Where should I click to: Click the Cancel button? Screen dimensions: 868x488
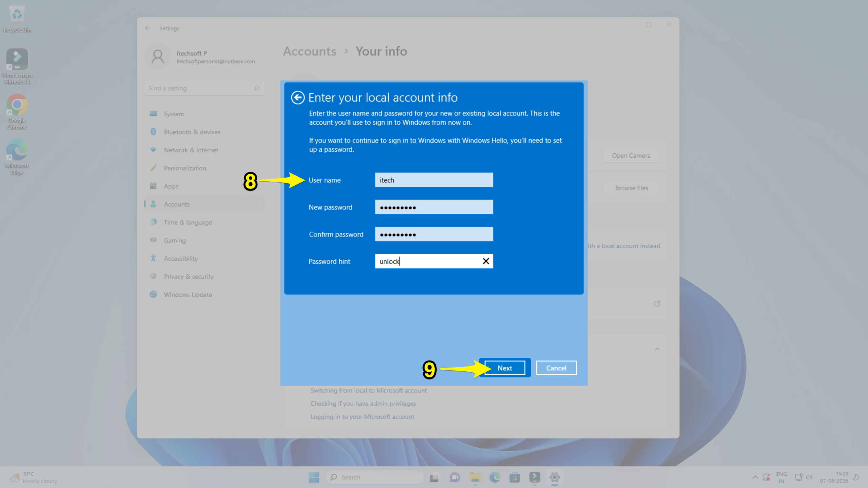(x=556, y=368)
